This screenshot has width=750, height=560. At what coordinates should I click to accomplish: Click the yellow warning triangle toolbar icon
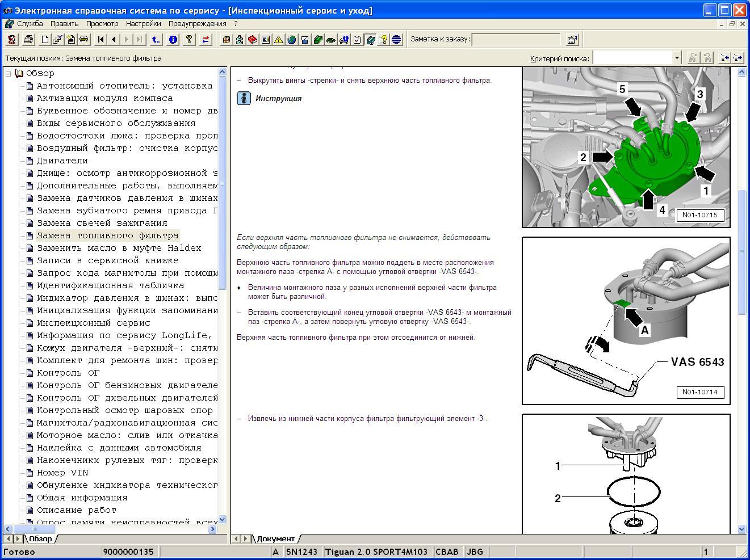point(278,40)
